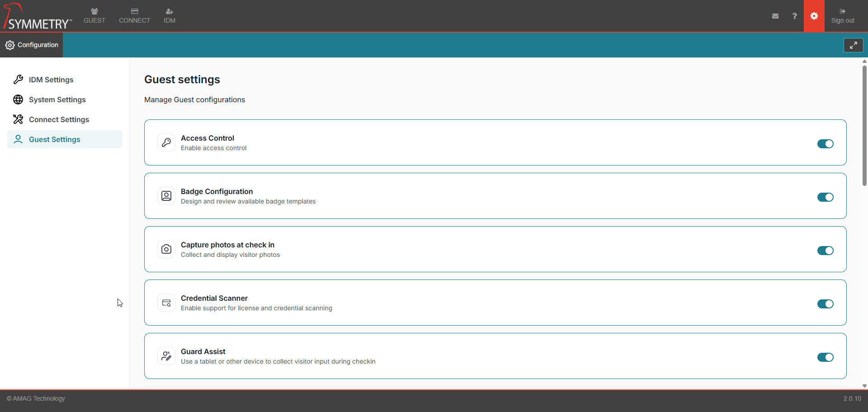Image resolution: width=868 pixels, height=412 pixels.
Task: Click the fullscreen expand arrows button
Action: (x=853, y=45)
